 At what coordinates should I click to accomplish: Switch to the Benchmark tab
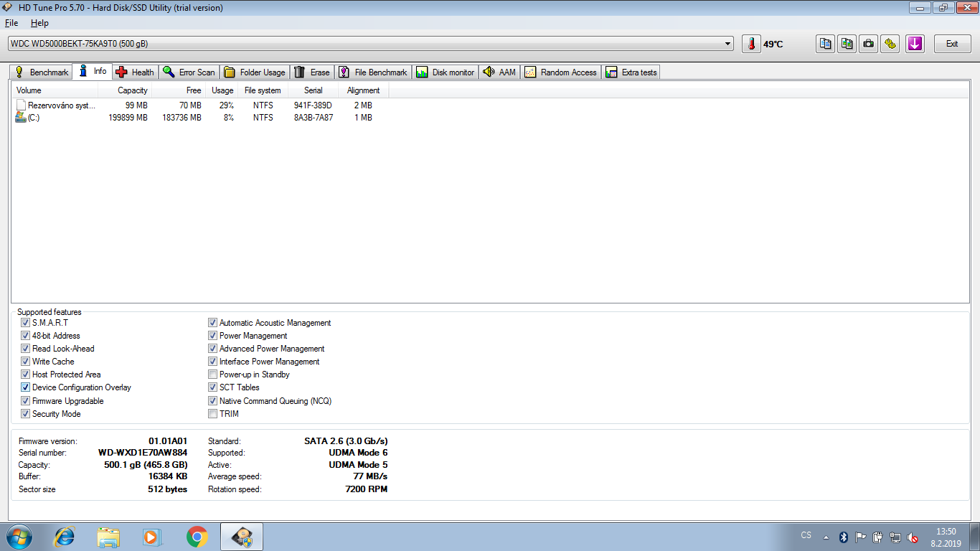42,72
